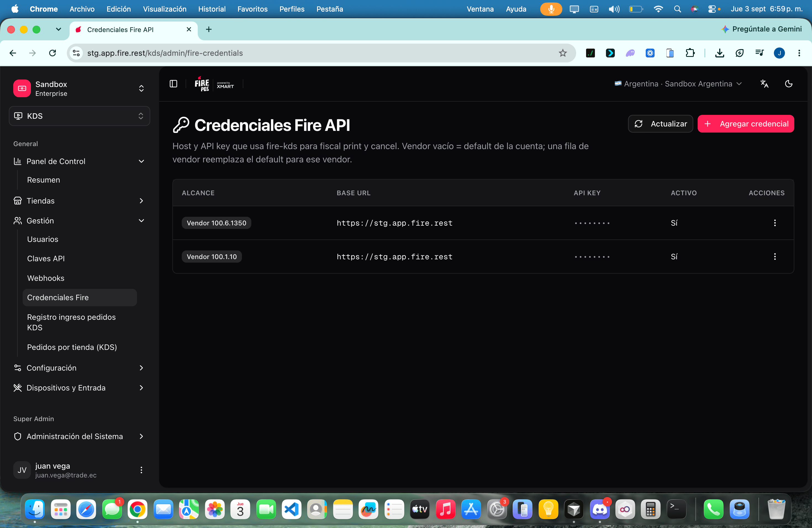
Task: Click the address bar URL
Action: [x=165, y=53]
